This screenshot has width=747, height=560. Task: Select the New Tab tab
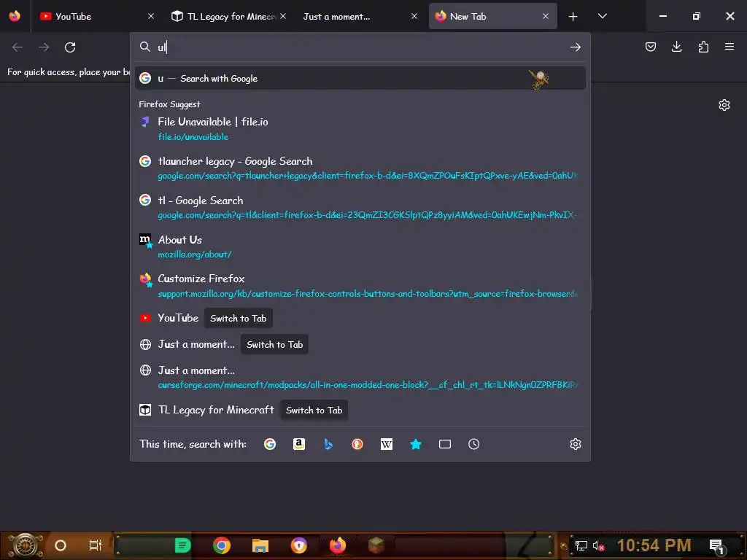pyautogui.click(x=492, y=16)
